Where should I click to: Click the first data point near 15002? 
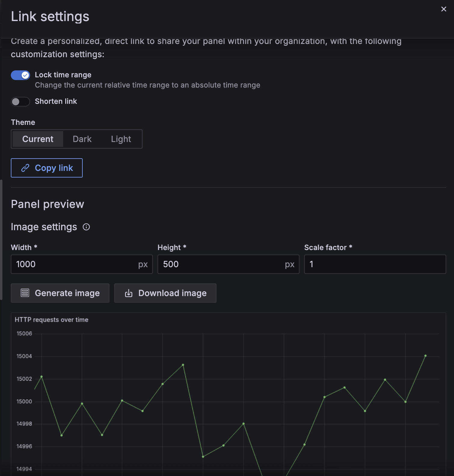tap(41, 376)
